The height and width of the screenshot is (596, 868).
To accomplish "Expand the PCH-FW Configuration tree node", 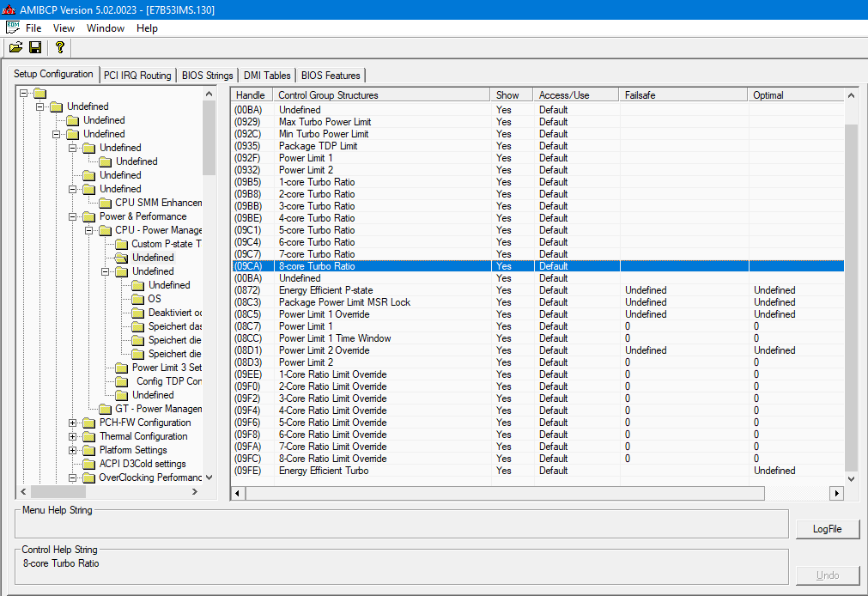I will pyautogui.click(x=73, y=423).
